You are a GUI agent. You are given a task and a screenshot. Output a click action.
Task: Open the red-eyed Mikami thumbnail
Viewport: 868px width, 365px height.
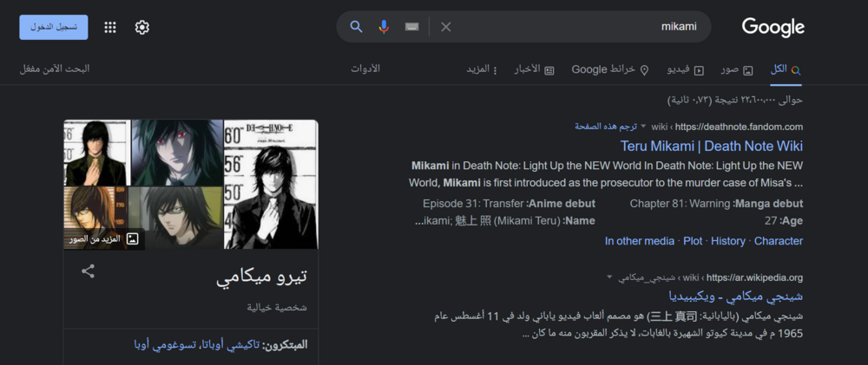click(x=177, y=153)
